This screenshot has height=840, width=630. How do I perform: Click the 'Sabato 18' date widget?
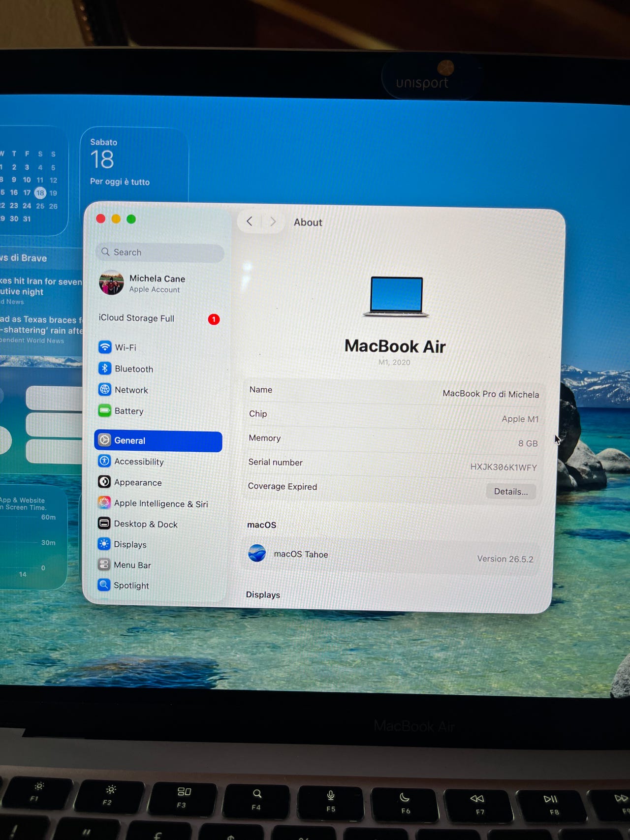(134, 164)
